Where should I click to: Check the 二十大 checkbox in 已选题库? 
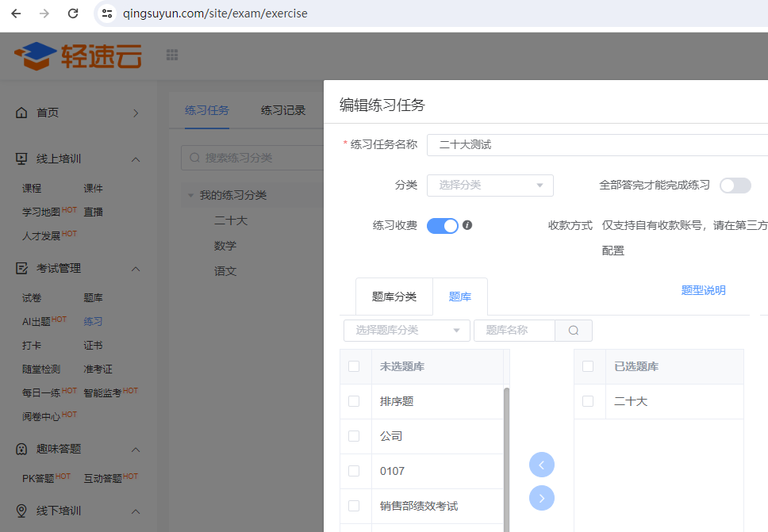pyautogui.click(x=588, y=401)
